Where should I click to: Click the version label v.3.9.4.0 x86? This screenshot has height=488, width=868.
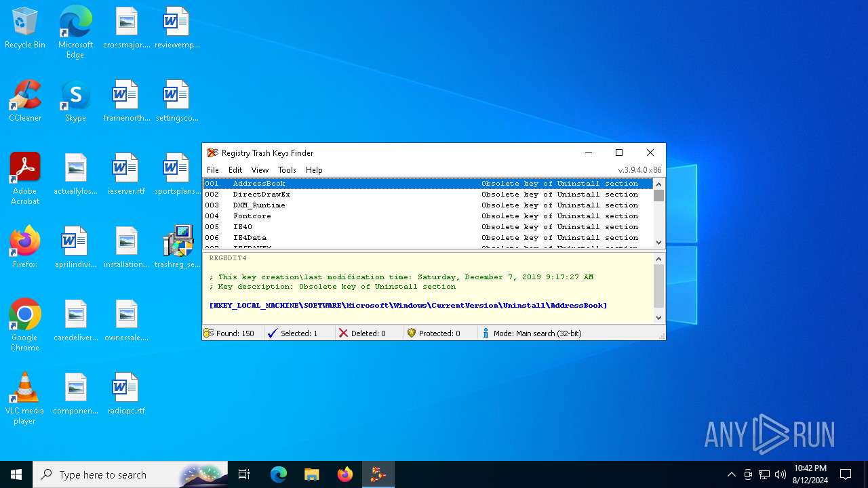tap(639, 170)
